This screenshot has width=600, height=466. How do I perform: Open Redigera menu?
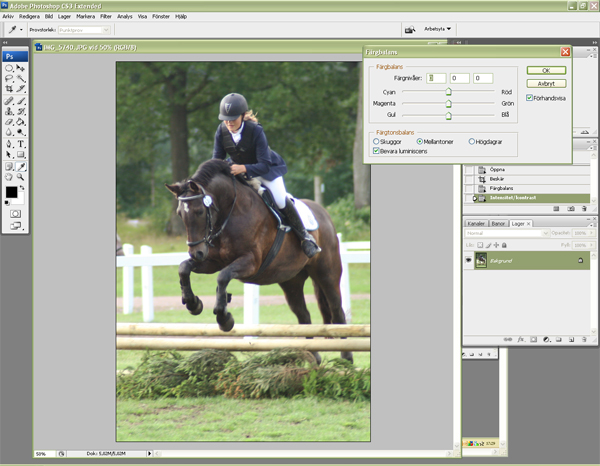pos(29,16)
